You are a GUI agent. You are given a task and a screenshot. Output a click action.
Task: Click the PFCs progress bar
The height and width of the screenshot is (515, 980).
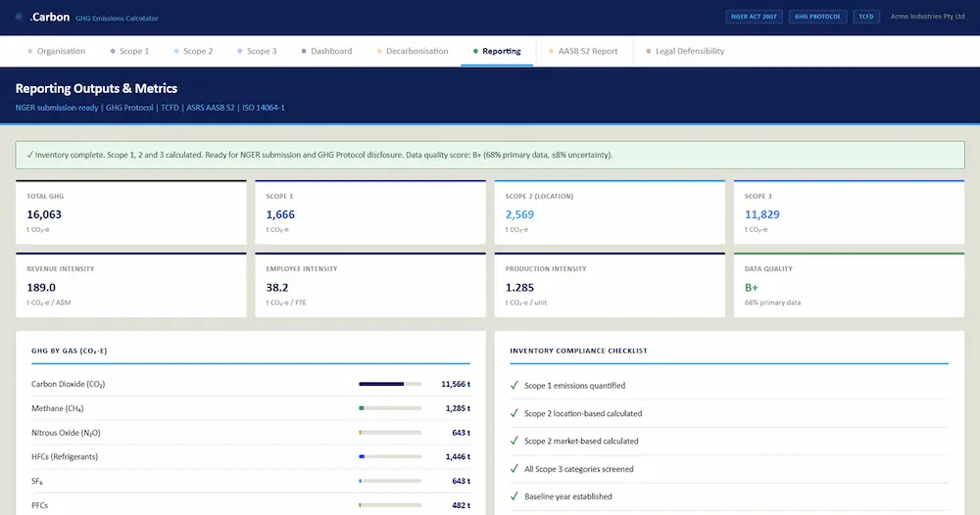point(390,505)
